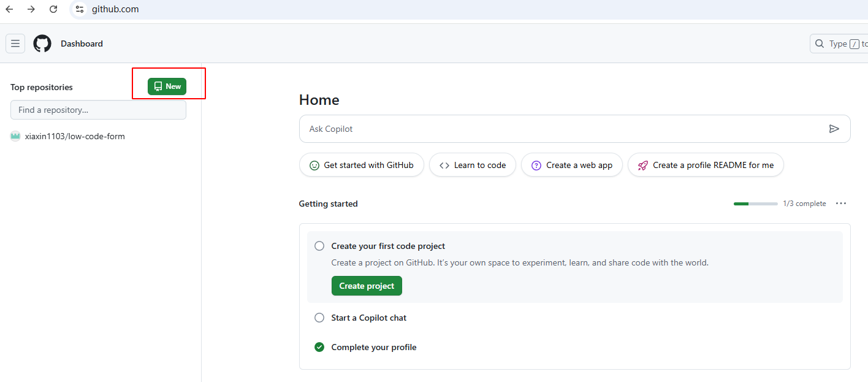Click the Dashboard header title

(x=82, y=44)
